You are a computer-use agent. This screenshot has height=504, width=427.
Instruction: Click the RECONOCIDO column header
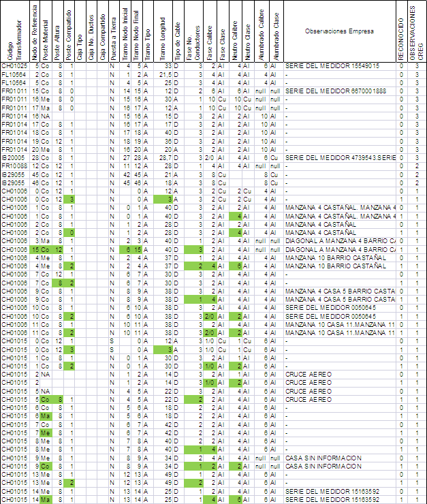click(x=401, y=31)
